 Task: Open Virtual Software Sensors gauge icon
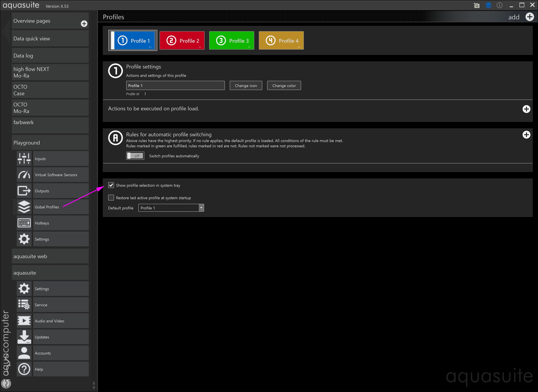(24, 175)
